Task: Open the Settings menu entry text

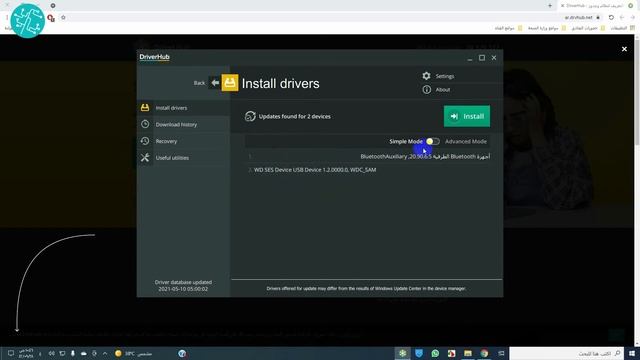Action: coord(444,76)
